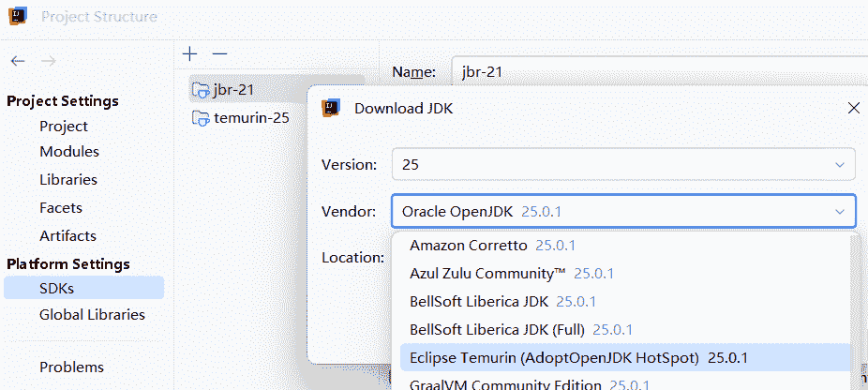Image resolution: width=868 pixels, height=390 pixels.
Task: Add a new SDK with plus icon
Action: (190, 54)
